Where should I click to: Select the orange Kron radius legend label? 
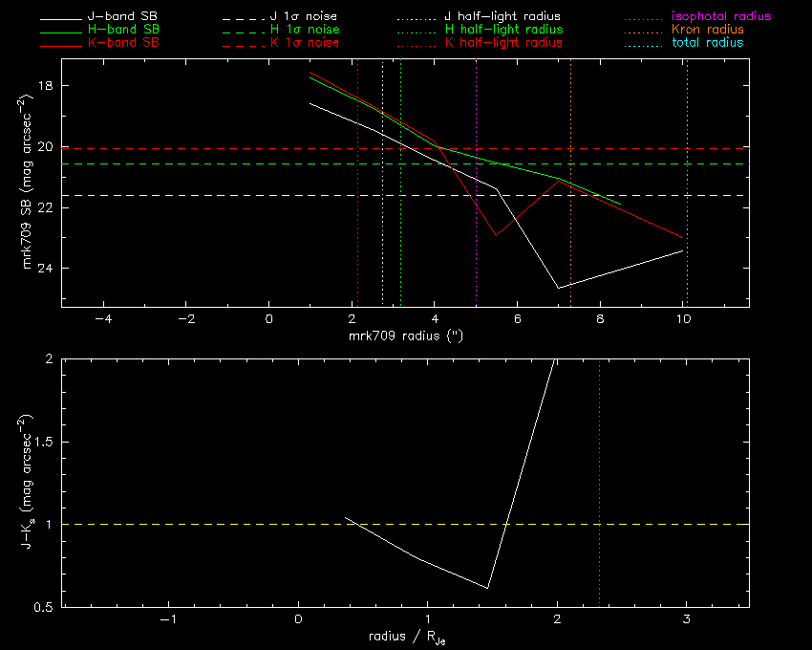pyautogui.click(x=707, y=30)
